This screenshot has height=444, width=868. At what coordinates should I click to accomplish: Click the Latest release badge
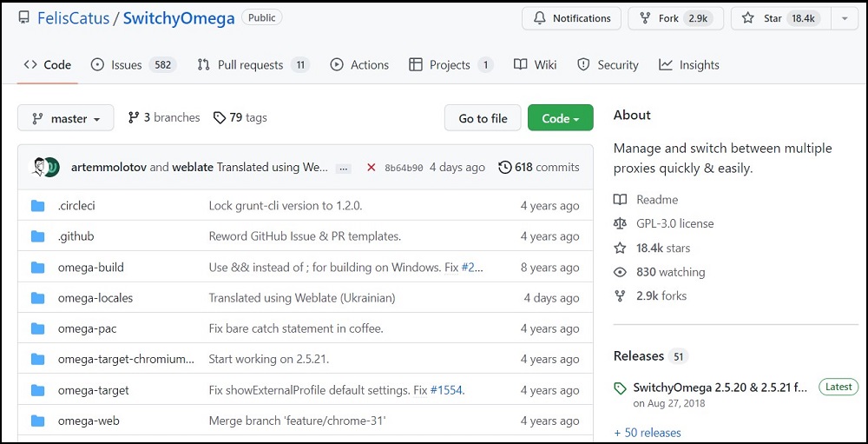[x=838, y=387]
